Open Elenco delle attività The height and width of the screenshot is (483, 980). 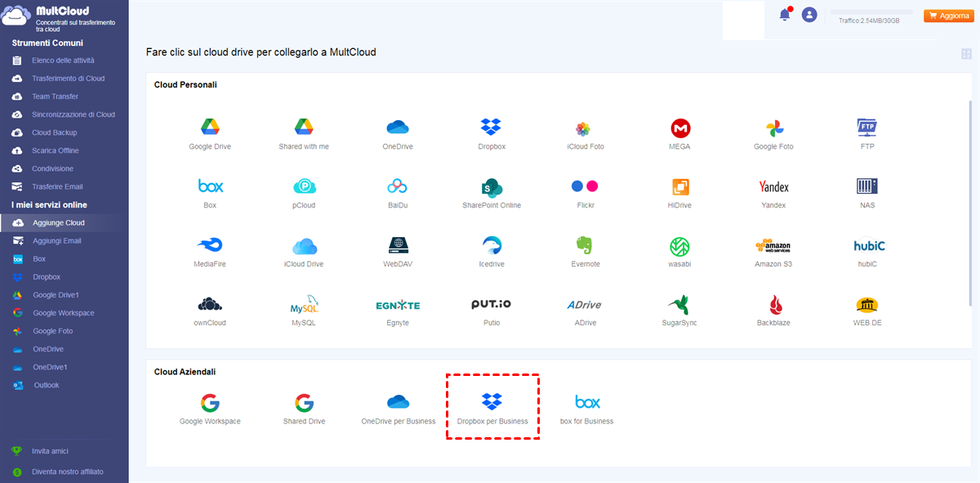pyautogui.click(x=65, y=60)
